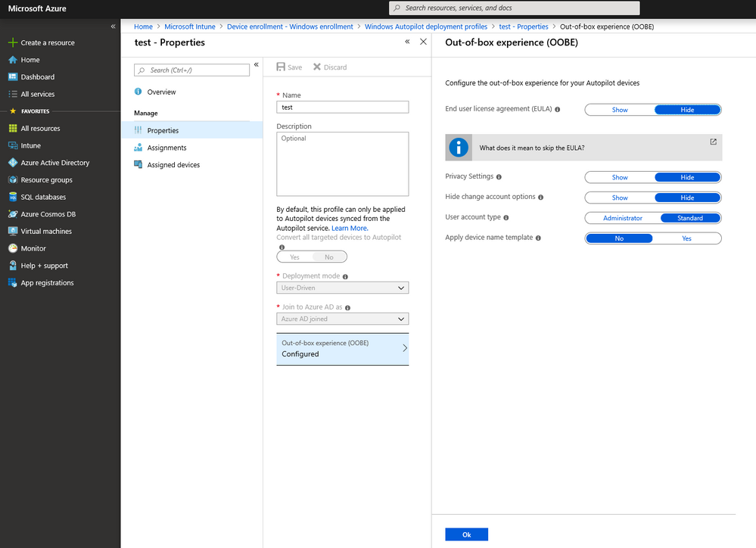Go to Home breadcrumb link
756x548 pixels.
143,26
